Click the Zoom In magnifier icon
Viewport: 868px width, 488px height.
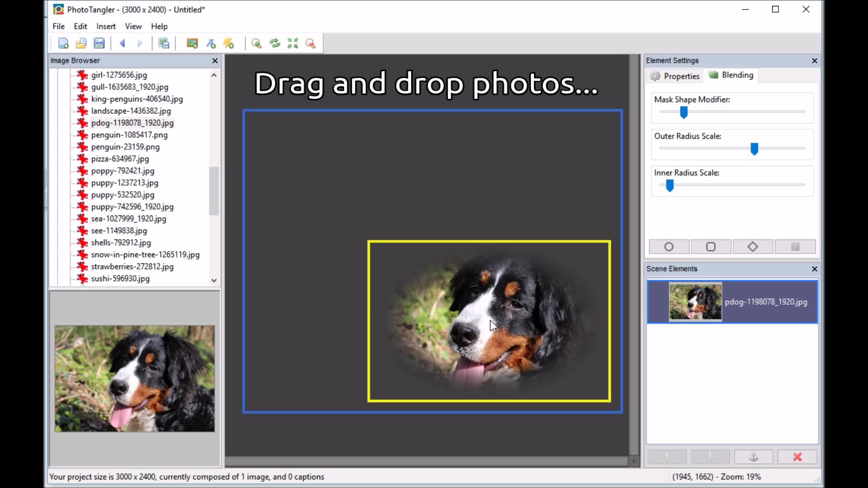(x=256, y=43)
